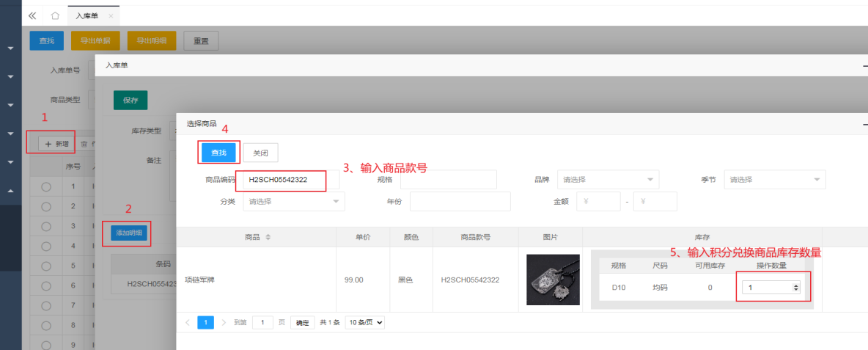Select radio button for row 9
Image resolution: width=868 pixels, height=350 pixels.
click(x=46, y=345)
